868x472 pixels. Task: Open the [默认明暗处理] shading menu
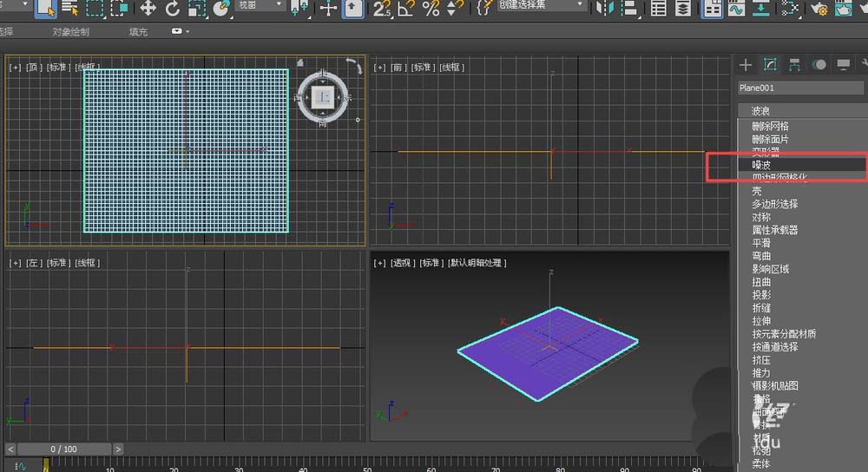(x=477, y=263)
